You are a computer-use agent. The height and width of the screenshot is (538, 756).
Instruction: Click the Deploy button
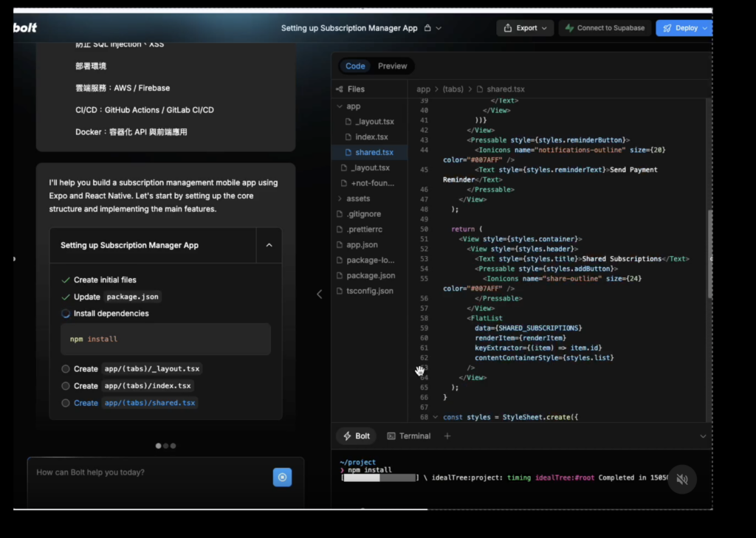coord(684,28)
